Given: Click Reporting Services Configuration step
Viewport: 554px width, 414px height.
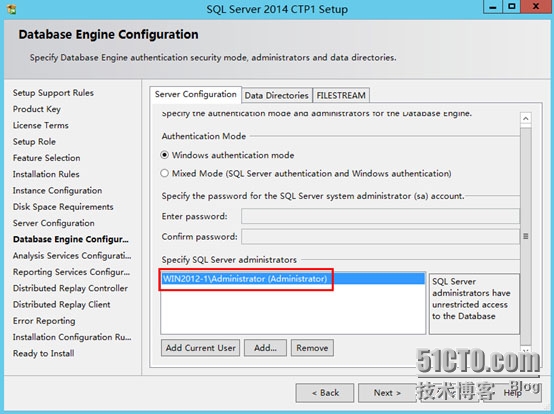Looking at the screenshot, I should 71,272.
